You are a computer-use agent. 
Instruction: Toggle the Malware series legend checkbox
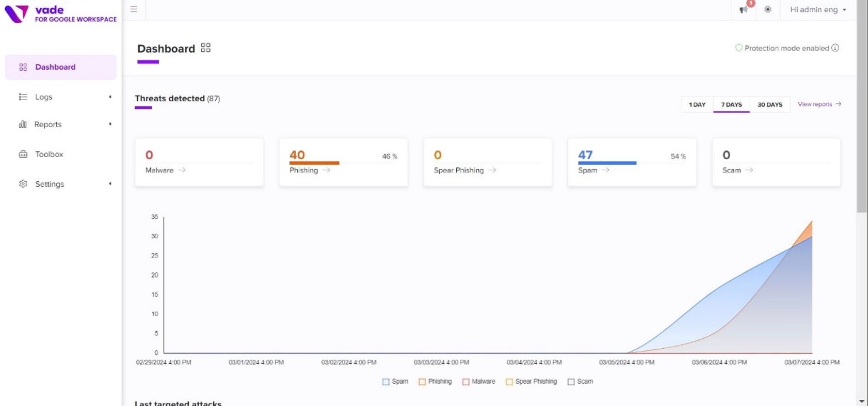pos(466,382)
